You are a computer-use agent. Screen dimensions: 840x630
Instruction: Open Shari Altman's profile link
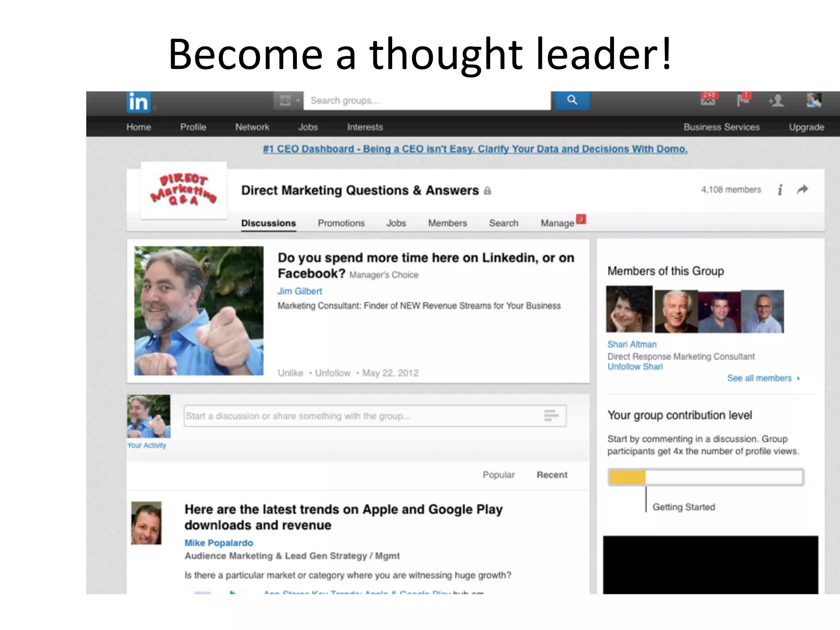pos(632,345)
